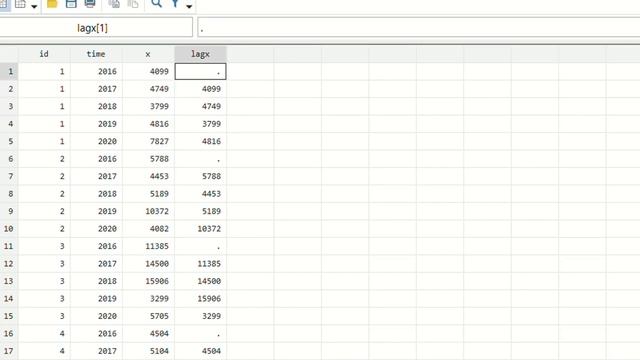Image resolution: width=640 pixels, height=360 pixels.
Task: Click x value 4082 in row 10
Action: [149, 229]
